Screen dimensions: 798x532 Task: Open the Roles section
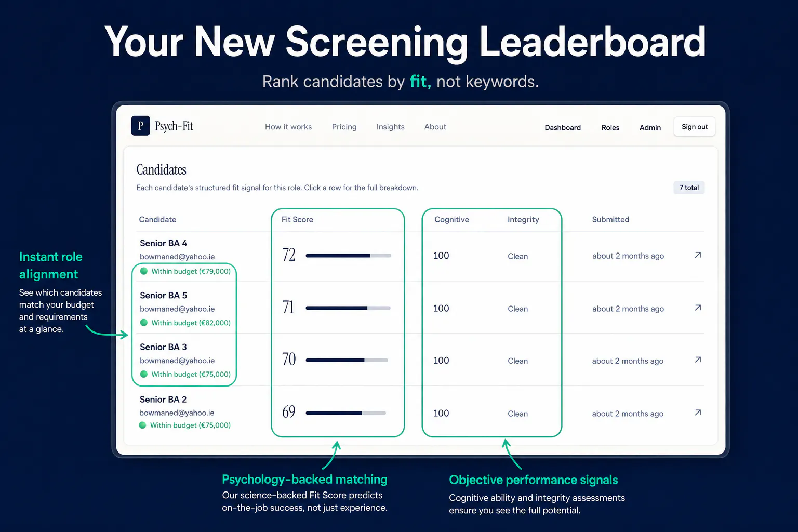610,127
